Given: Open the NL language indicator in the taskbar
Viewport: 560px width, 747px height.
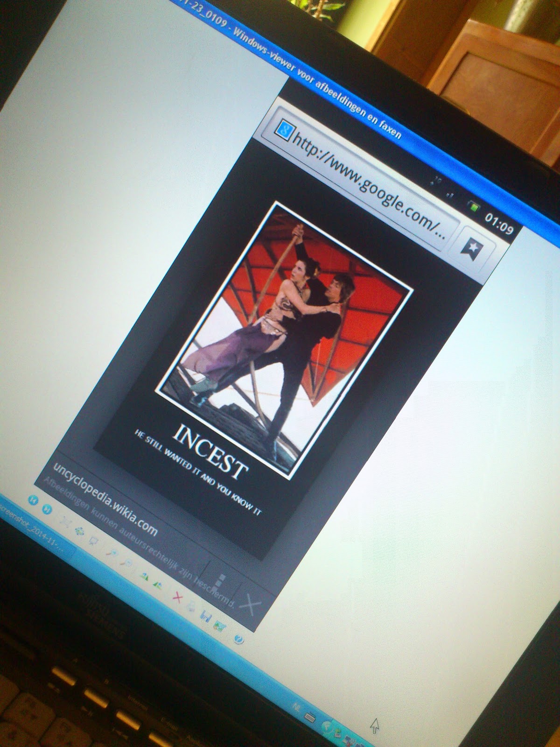Looking at the screenshot, I should click(x=296, y=706).
